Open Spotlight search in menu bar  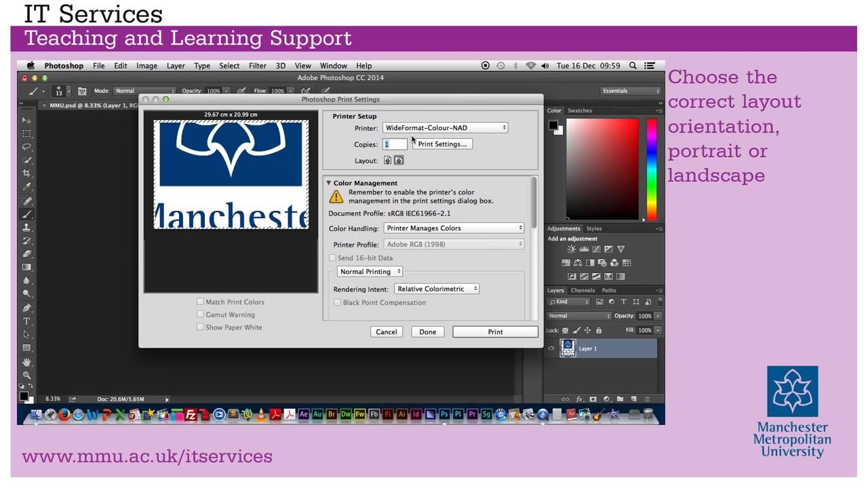coord(633,66)
